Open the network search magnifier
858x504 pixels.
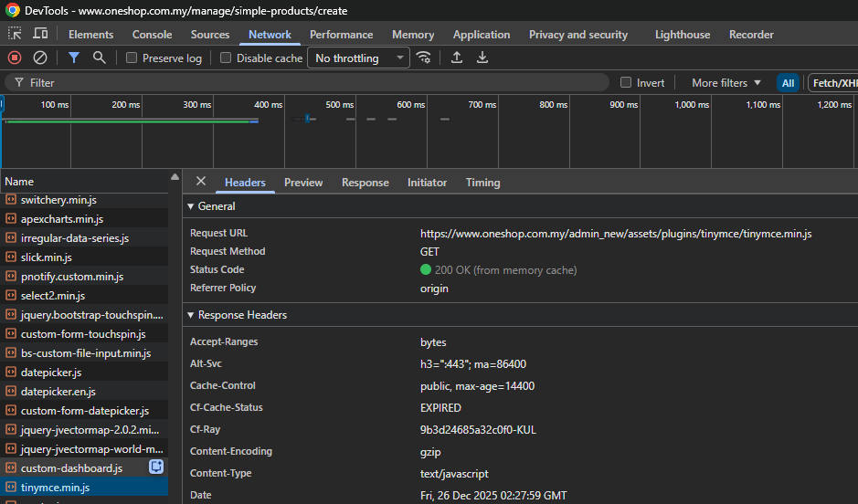99,58
